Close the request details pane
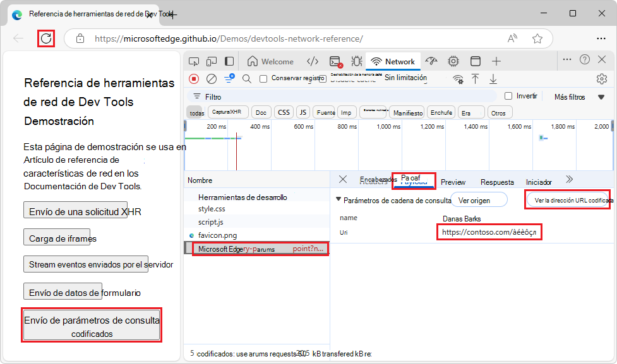 [343, 179]
